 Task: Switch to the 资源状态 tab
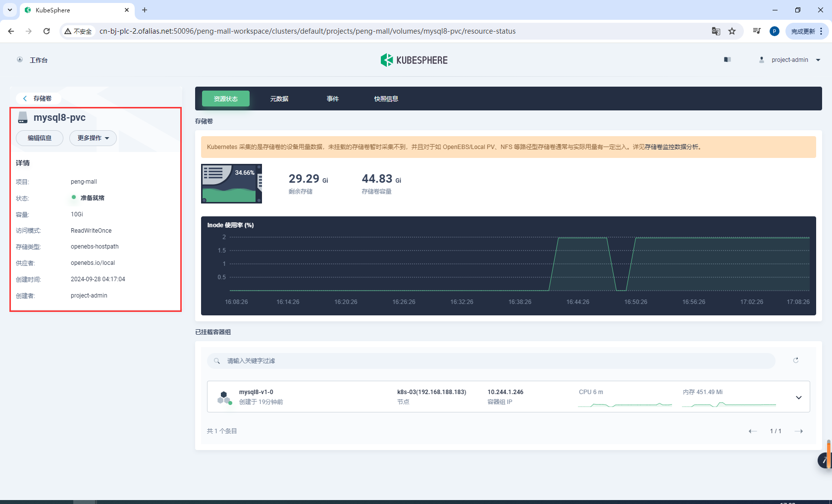tap(226, 99)
